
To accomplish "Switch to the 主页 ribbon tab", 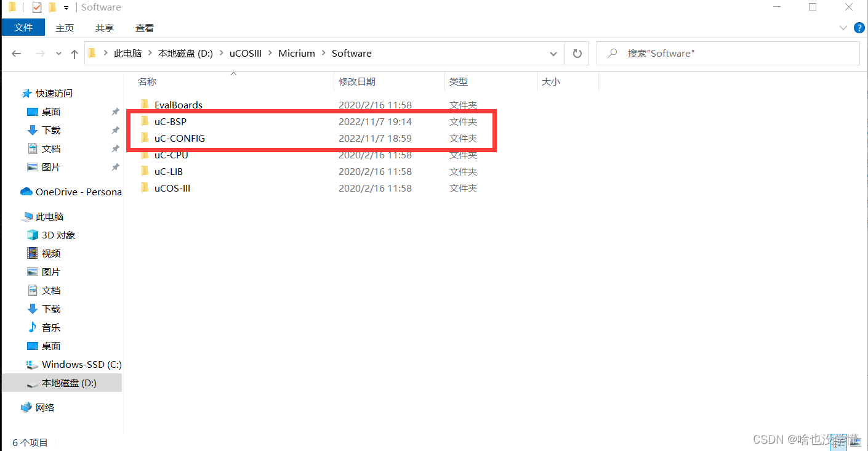I will pyautogui.click(x=65, y=28).
